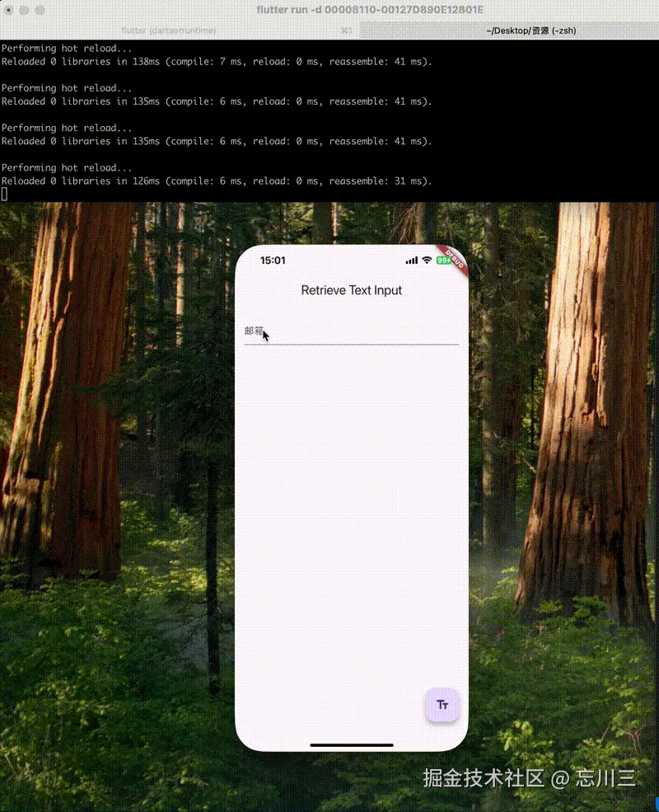This screenshot has width=659, height=812.
Task: Click the home indicator bar at the simulator bottom
Action: (352, 744)
